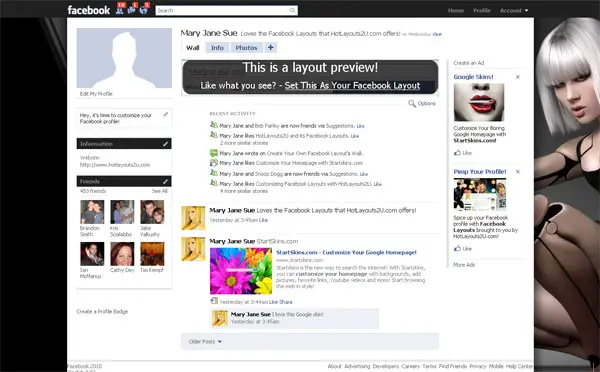
Task: Click See All friends link
Action: click(160, 191)
